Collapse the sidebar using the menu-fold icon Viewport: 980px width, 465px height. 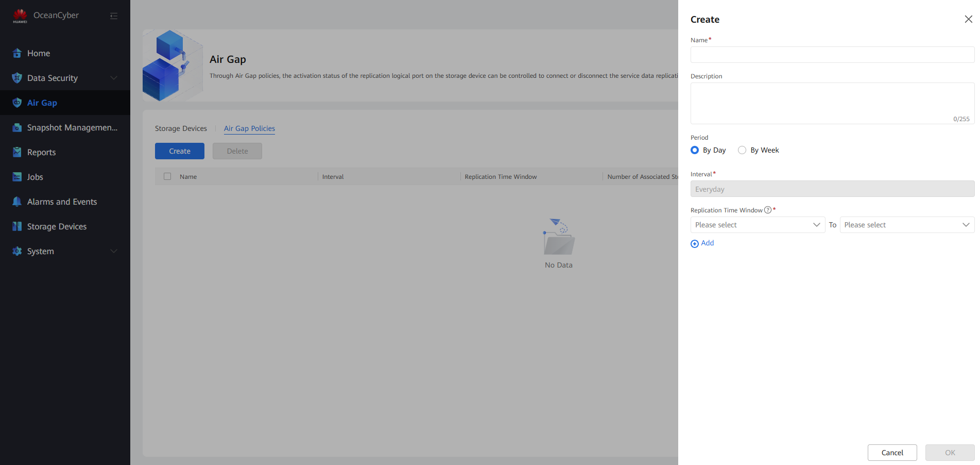pos(114,16)
